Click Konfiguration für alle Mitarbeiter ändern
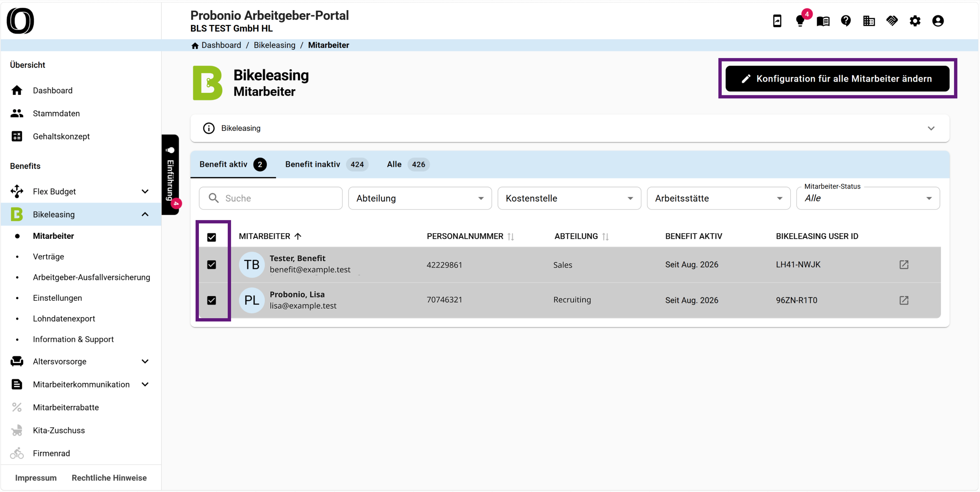Image resolution: width=980 pixels, height=492 pixels. coord(837,79)
